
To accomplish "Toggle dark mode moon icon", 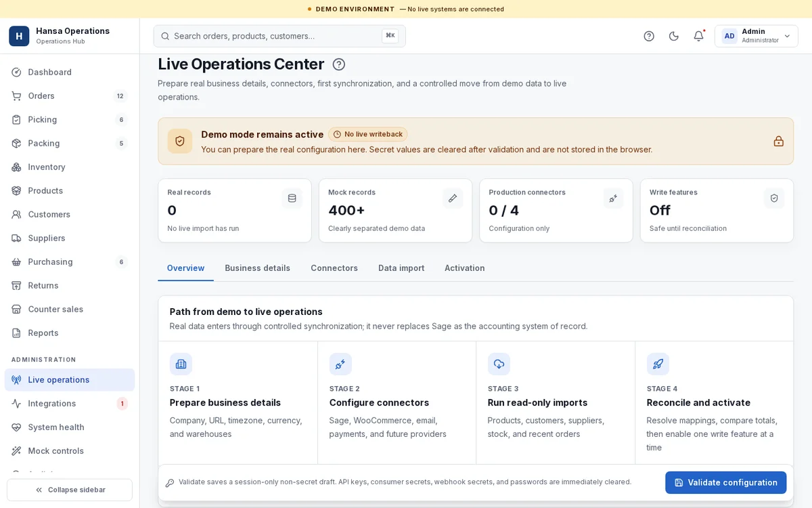I will click(674, 36).
